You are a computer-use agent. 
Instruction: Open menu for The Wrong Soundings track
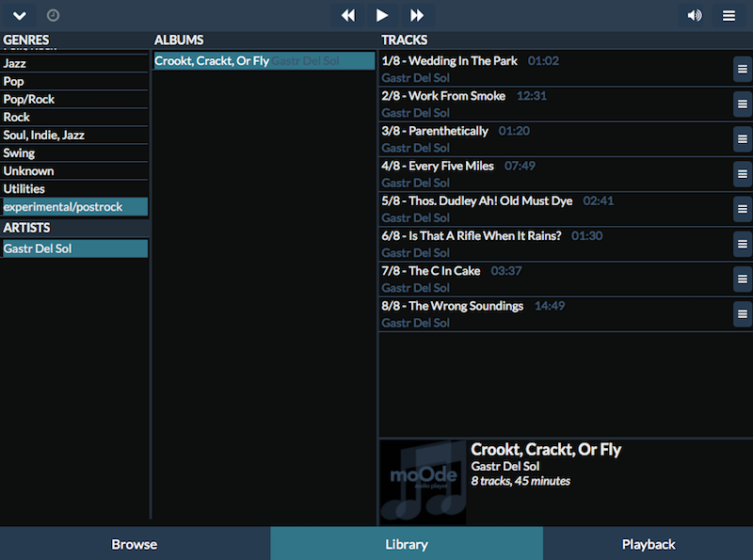pyautogui.click(x=742, y=314)
